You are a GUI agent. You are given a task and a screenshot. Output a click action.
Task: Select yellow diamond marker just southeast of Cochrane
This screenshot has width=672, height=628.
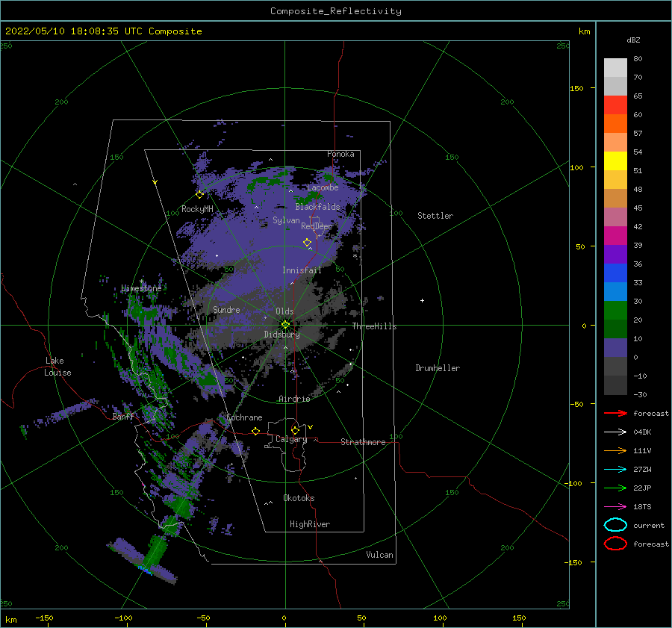256,432
